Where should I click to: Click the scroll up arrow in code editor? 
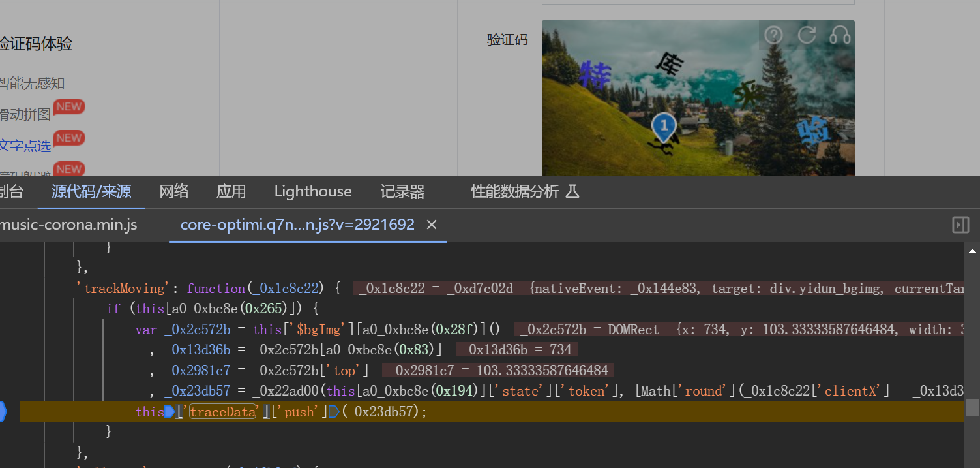(972, 251)
